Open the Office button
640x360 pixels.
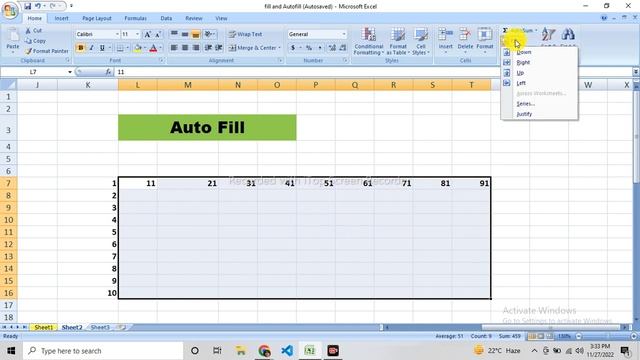click(10, 10)
